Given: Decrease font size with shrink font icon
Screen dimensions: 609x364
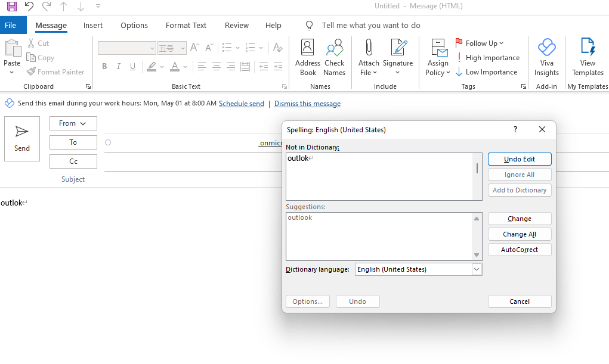Looking at the screenshot, I should [209, 47].
